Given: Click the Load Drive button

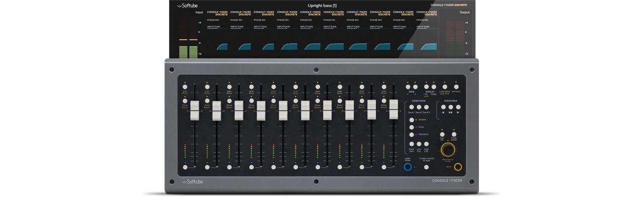Looking at the screenshot, I should (444, 86).
